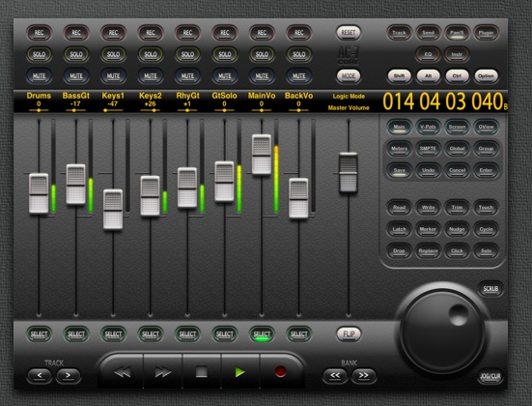The height and width of the screenshot is (406, 532).
Task: Click the GView button
Action: point(486,127)
